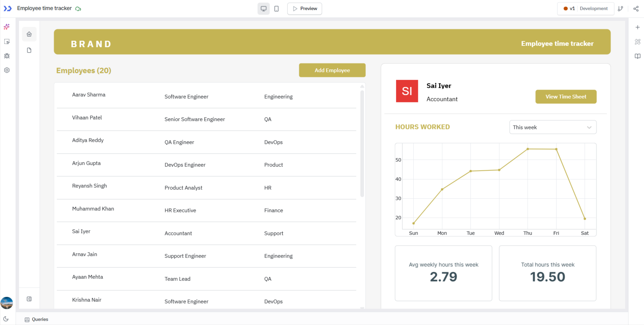Viewport: 644px width, 325px height.
Task: Switch to desktop canvas view
Action: point(263,8)
